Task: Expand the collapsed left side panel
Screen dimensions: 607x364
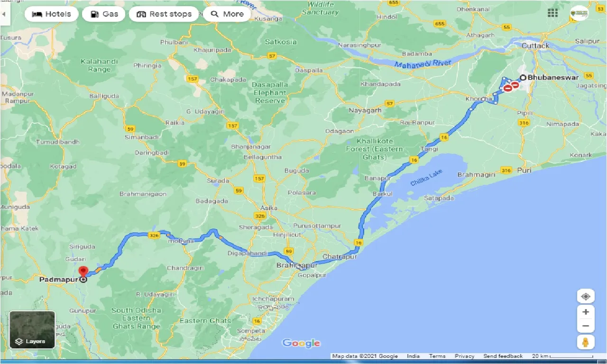Action: click(4, 14)
